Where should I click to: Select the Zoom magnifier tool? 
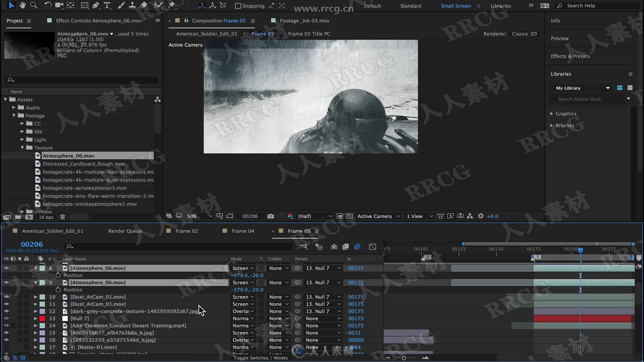tap(34, 5)
